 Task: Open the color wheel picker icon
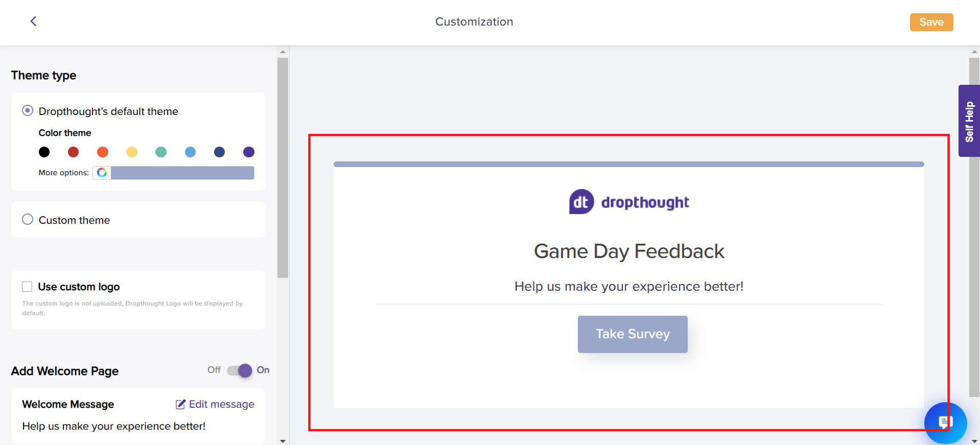(x=102, y=173)
